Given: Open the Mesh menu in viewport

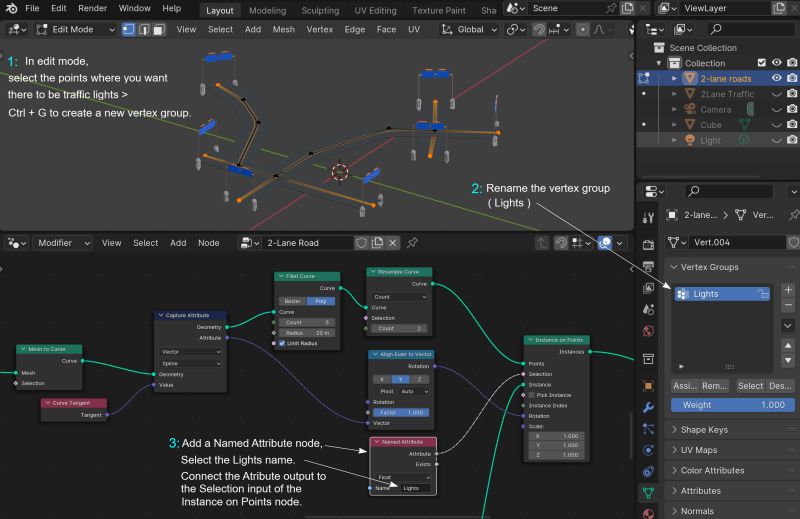Looking at the screenshot, I should pyautogui.click(x=284, y=30).
